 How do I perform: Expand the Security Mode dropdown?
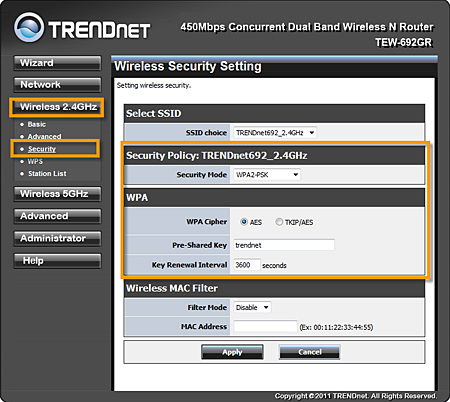[x=267, y=175]
